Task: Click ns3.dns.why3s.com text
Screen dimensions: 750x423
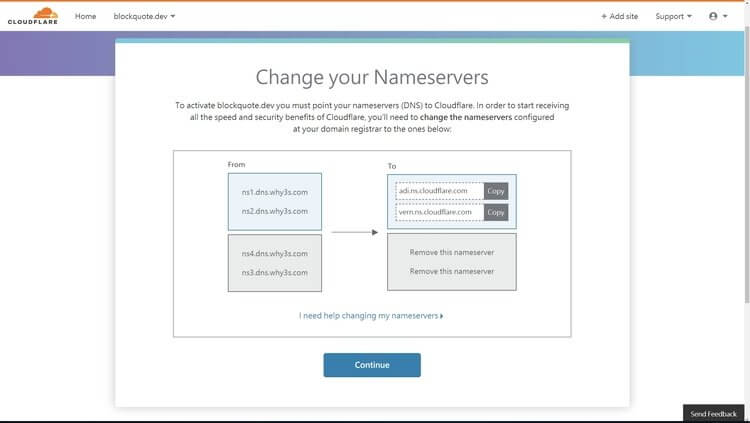Action: point(275,273)
